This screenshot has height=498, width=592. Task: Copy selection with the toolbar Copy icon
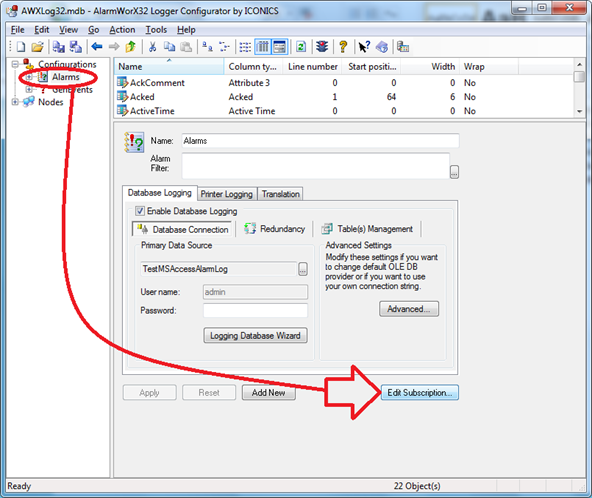tap(169, 47)
